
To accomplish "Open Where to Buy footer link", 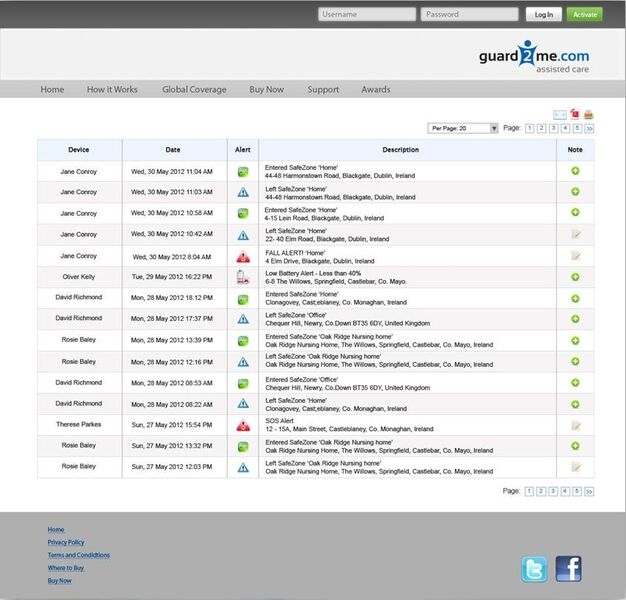I will [x=66, y=568].
